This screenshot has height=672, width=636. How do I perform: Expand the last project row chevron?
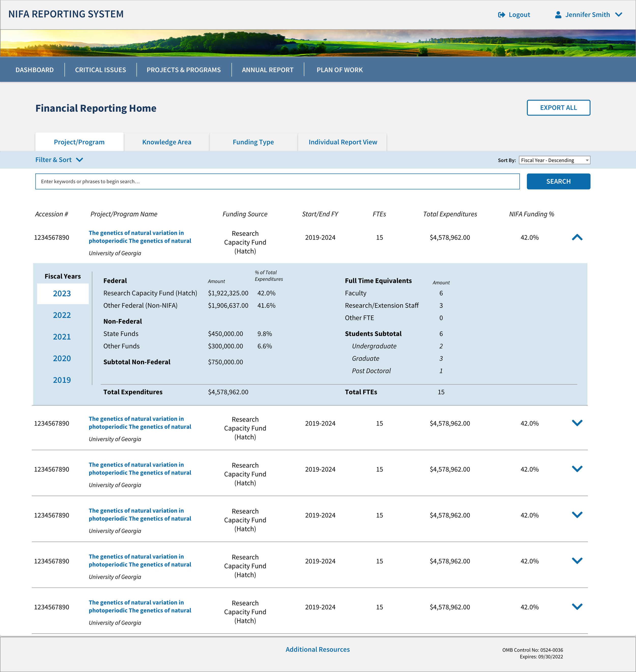[x=577, y=607]
